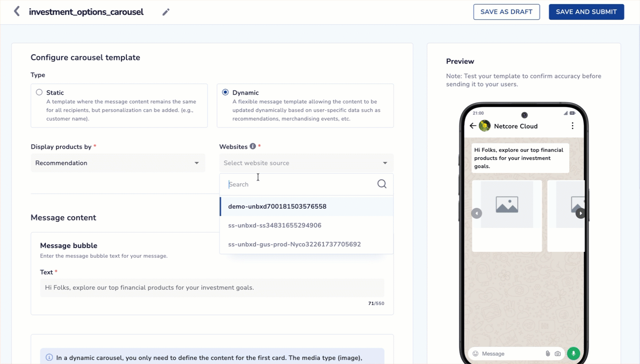The width and height of the screenshot is (640, 364).
Task: Click the paperclip attachment icon in the preview
Action: (548, 354)
